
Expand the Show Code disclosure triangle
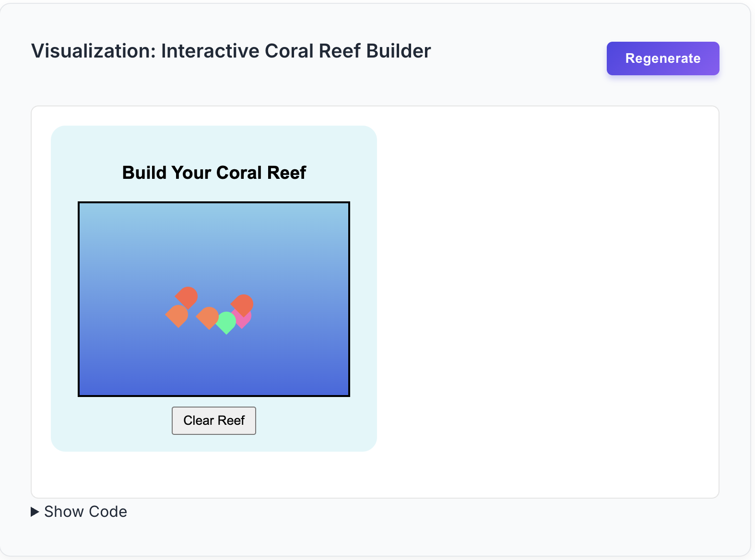point(35,512)
